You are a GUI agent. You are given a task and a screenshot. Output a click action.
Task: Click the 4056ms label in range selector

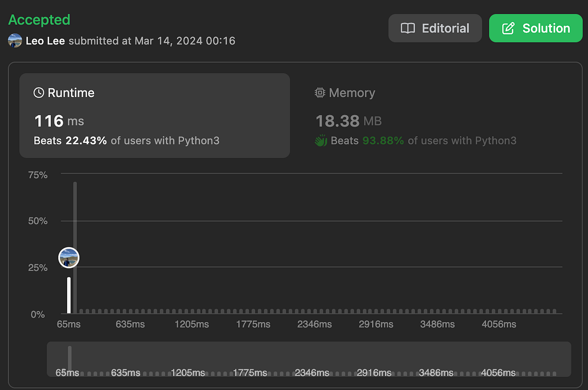(x=498, y=373)
